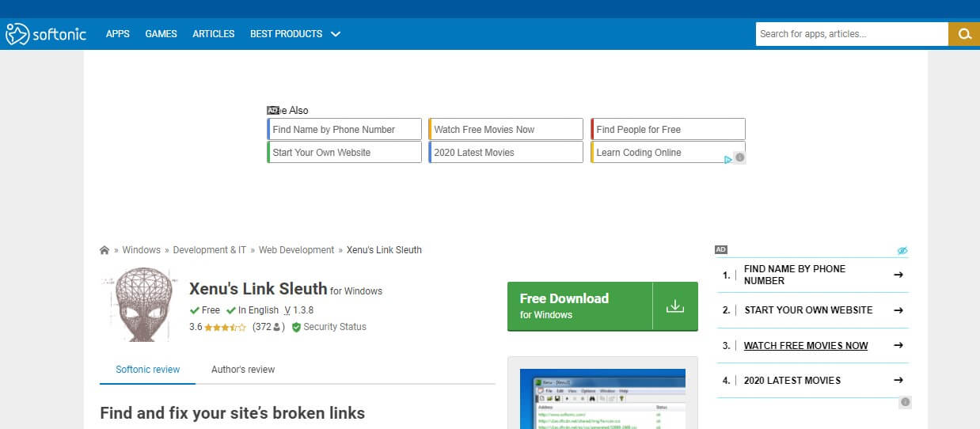Open the Articles menu
The width and height of the screenshot is (980, 429).
coord(214,34)
